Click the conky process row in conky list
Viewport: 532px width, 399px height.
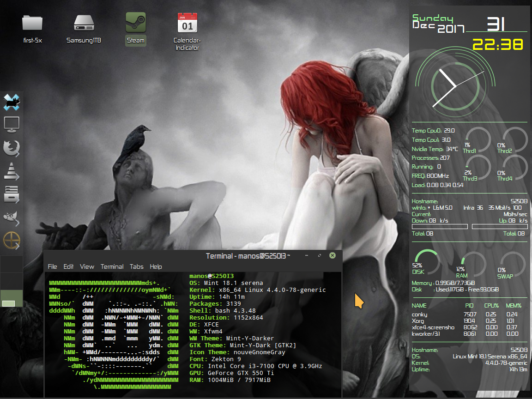coord(465,314)
